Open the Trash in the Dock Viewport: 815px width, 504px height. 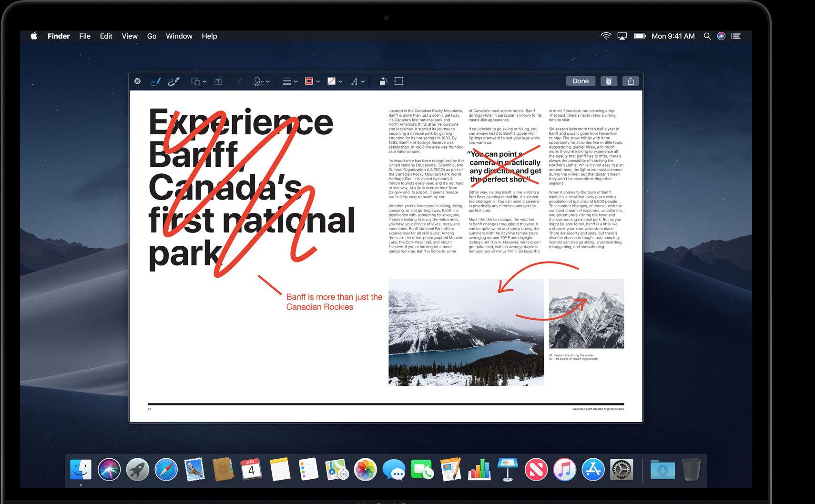point(691,470)
